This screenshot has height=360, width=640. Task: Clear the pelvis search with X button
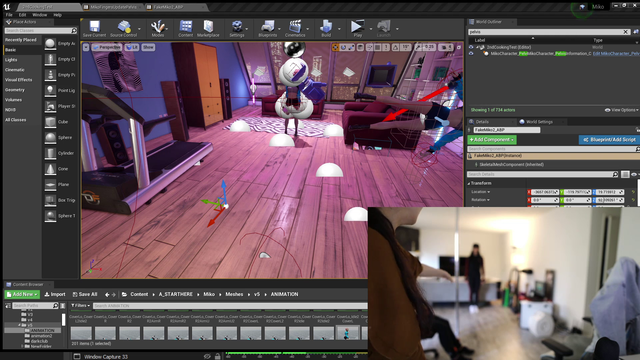coord(626,32)
